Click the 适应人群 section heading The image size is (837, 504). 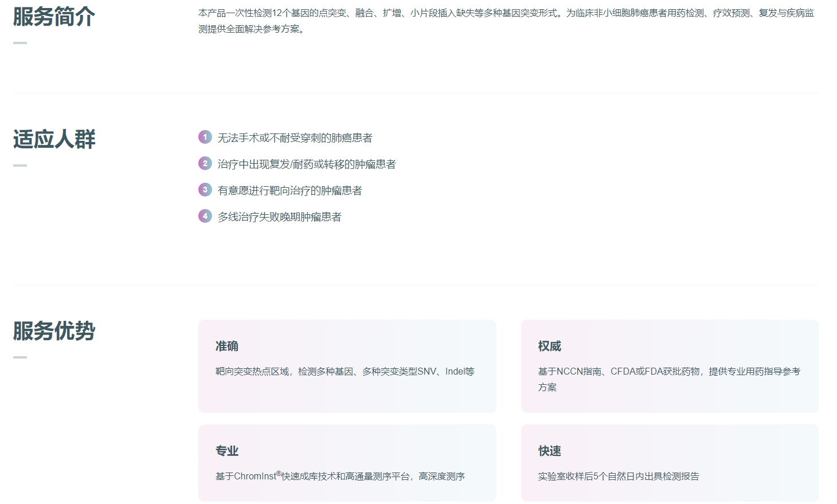pyautogui.click(x=54, y=139)
